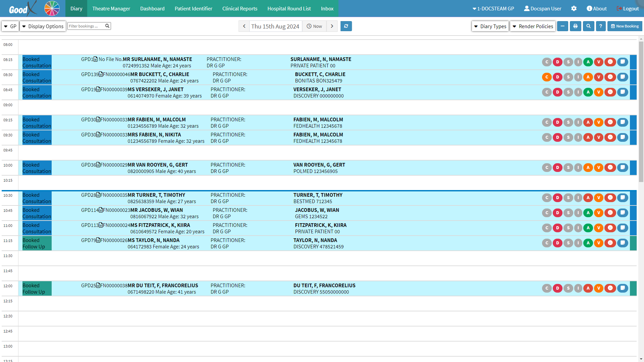Toggle green A status on Jacobus booking

coord(588,213)
